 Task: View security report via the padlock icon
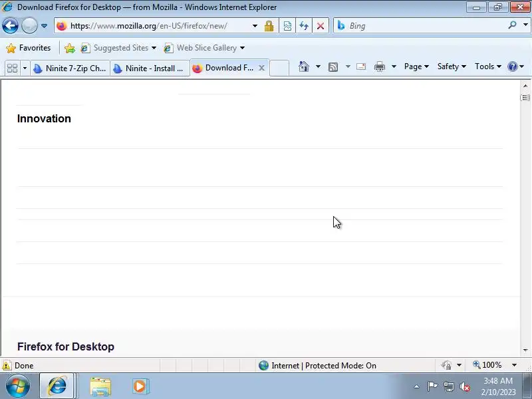(269, 26)
